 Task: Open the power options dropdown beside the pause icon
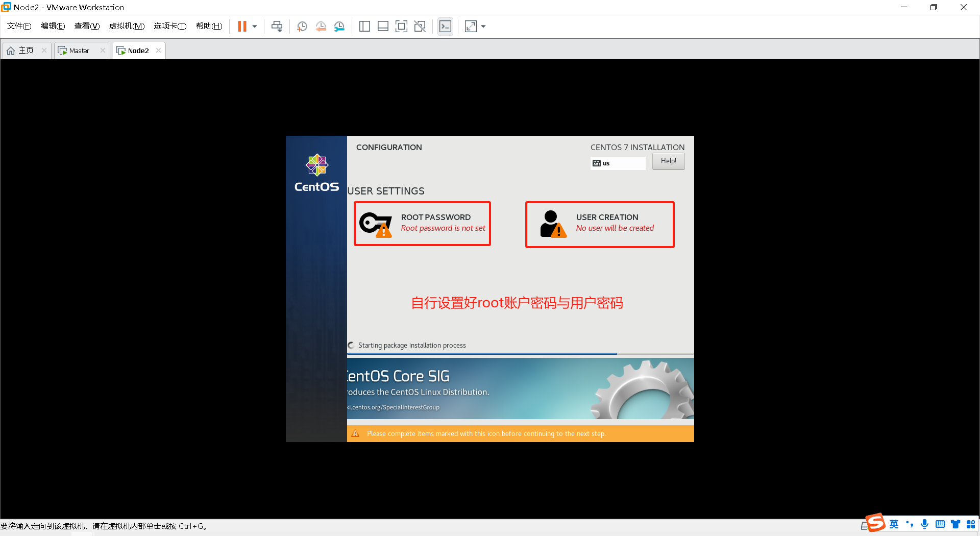click(255, 27)
